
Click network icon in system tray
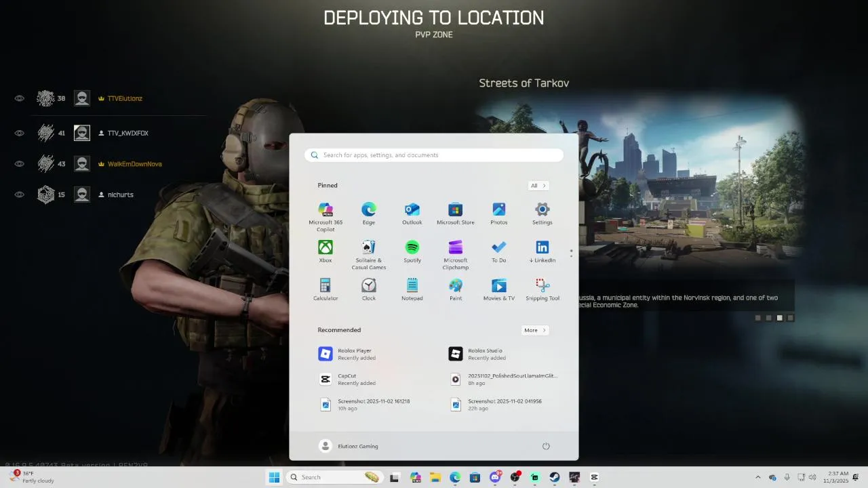click(x=801, y=477)
